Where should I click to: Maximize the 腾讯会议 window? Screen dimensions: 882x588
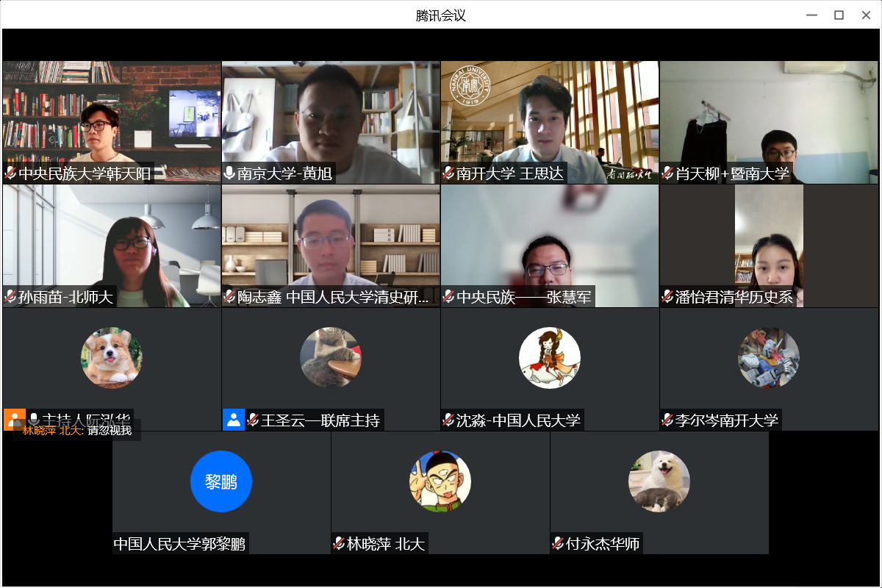click(839, 15)
